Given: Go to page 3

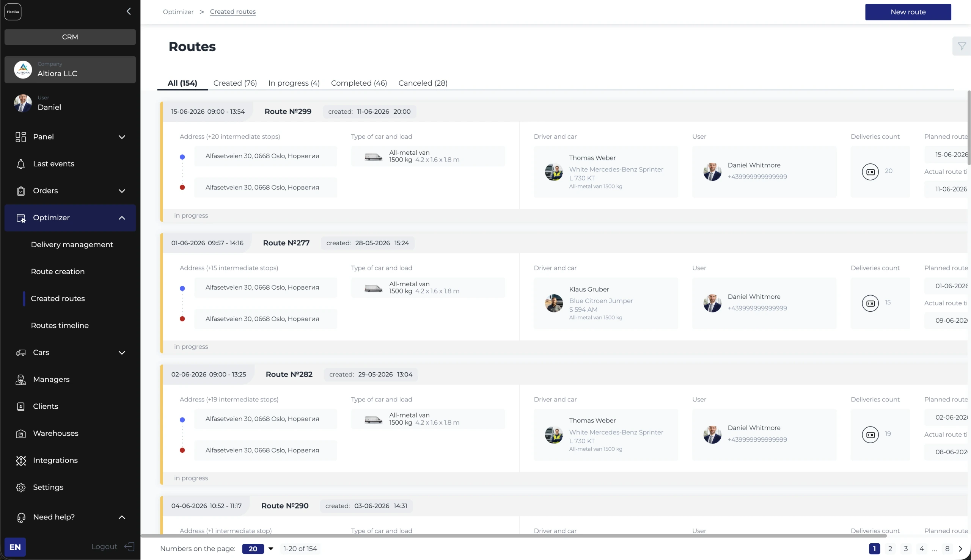Looking at the screenshot, I should 906,549.
